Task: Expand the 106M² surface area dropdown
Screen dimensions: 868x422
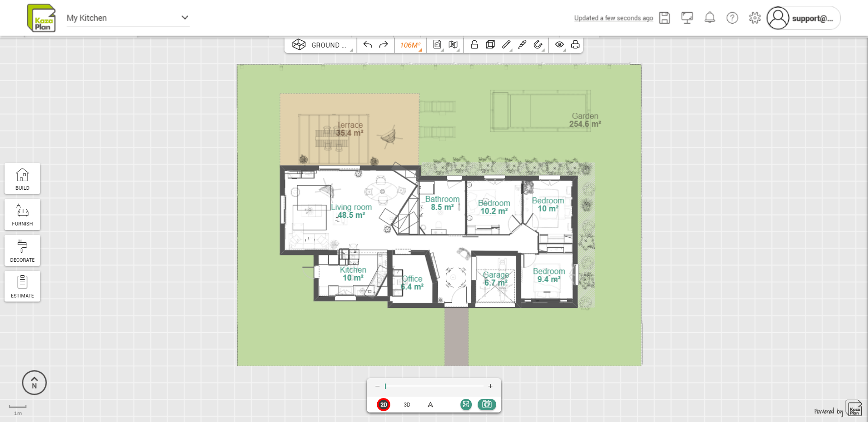Action: click(410, 45)
